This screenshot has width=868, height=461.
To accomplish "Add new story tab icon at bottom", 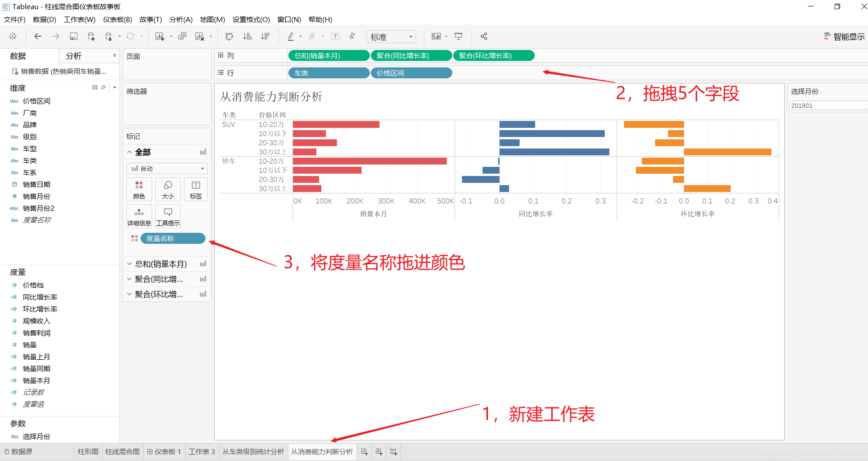I will pos(394,452).
